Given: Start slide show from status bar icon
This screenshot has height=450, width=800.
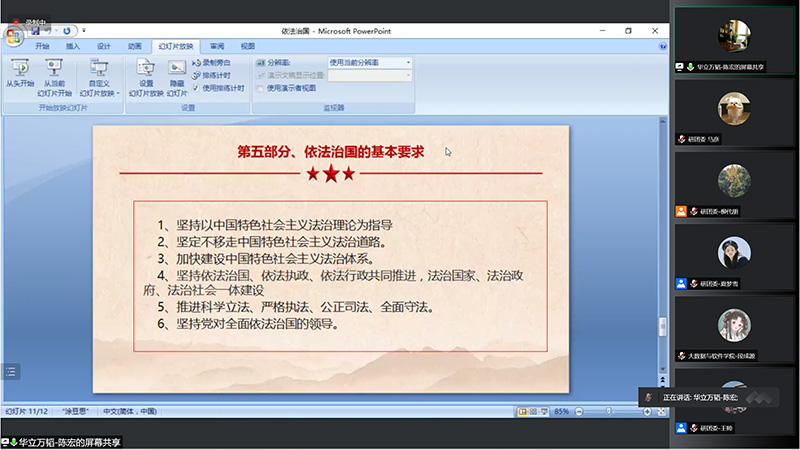Looking at the screenshot, I should tap(544, 412).
